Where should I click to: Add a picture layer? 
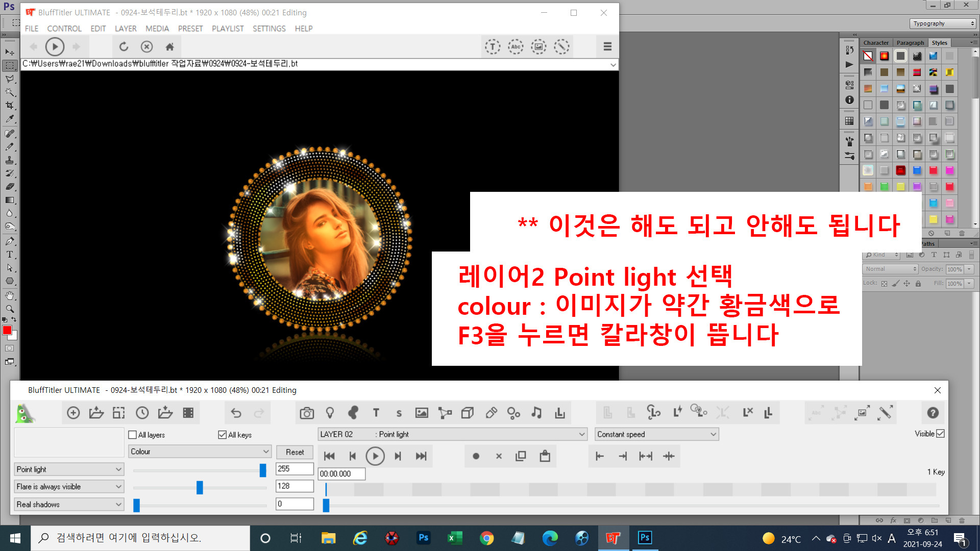[x=422, y=413]
